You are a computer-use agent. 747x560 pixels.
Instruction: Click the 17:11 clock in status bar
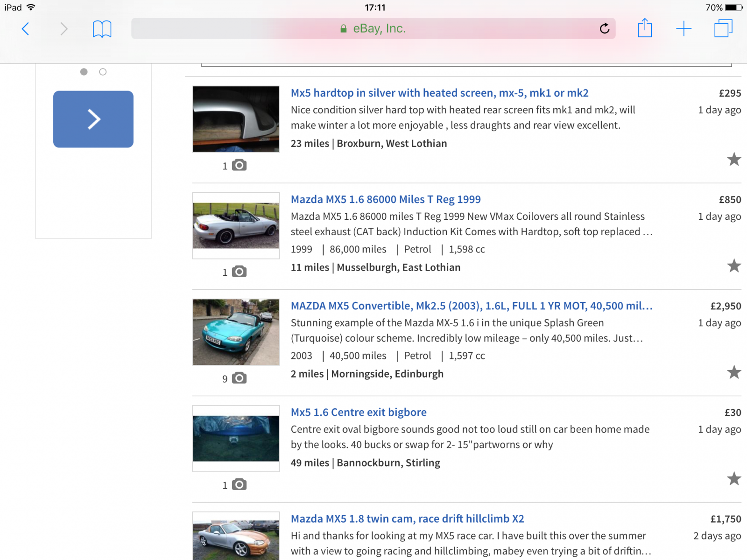375,7
